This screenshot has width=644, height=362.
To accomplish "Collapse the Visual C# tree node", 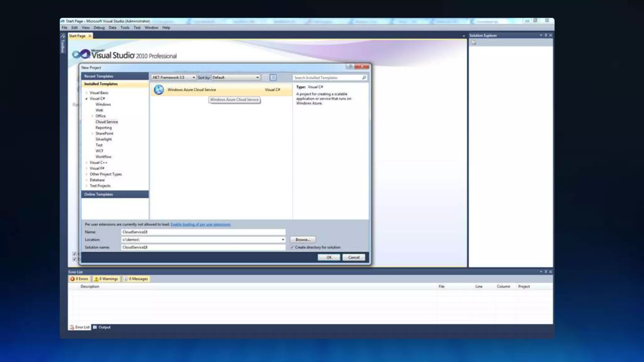I will (x=86, y=99).
